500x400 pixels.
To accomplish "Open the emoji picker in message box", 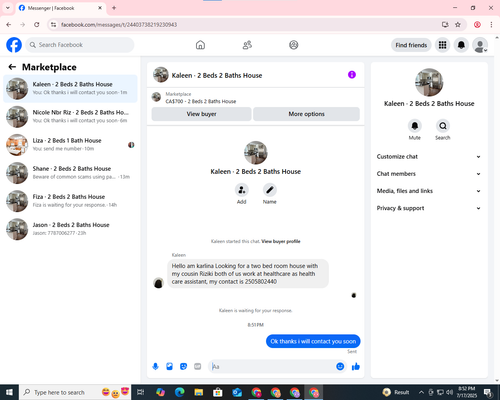I will (340, 367).
